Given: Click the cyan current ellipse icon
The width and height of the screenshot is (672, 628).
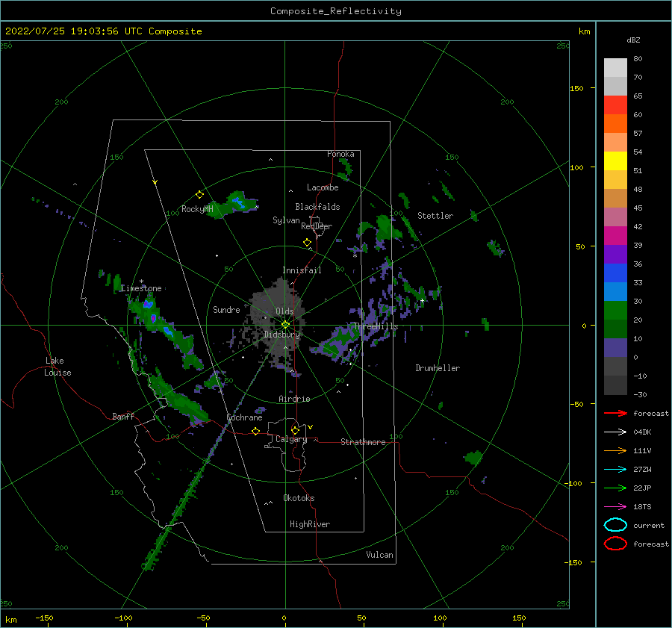Looking at the screenshot, I should [x=615, y=525].
